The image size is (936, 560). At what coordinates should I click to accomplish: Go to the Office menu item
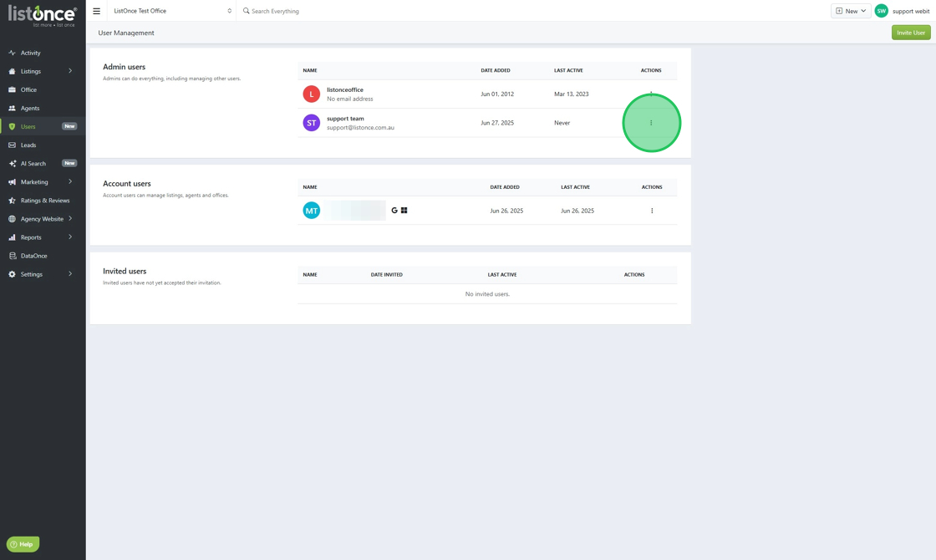28,89
